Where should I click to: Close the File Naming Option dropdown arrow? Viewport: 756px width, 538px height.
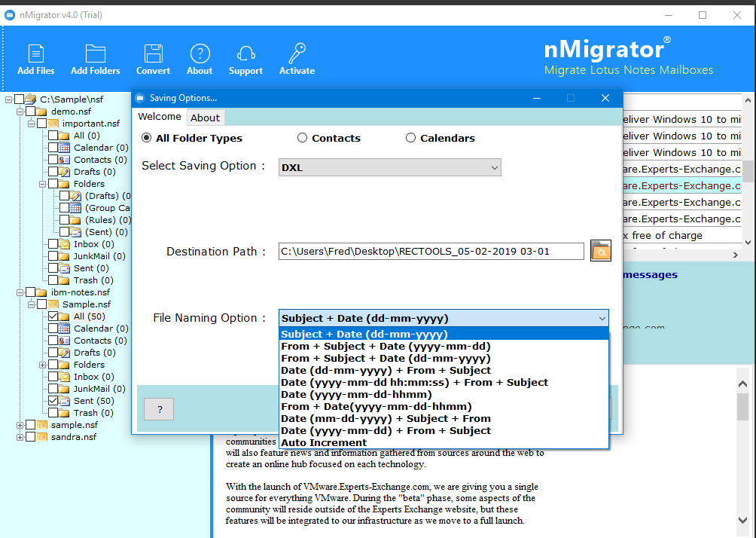602,319
